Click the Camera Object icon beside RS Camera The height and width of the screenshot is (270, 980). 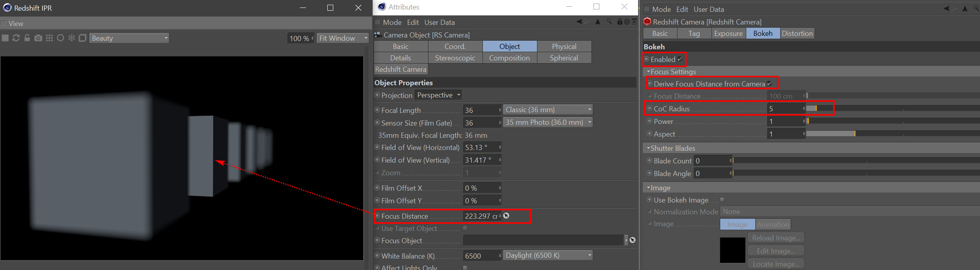click(378, 35)
